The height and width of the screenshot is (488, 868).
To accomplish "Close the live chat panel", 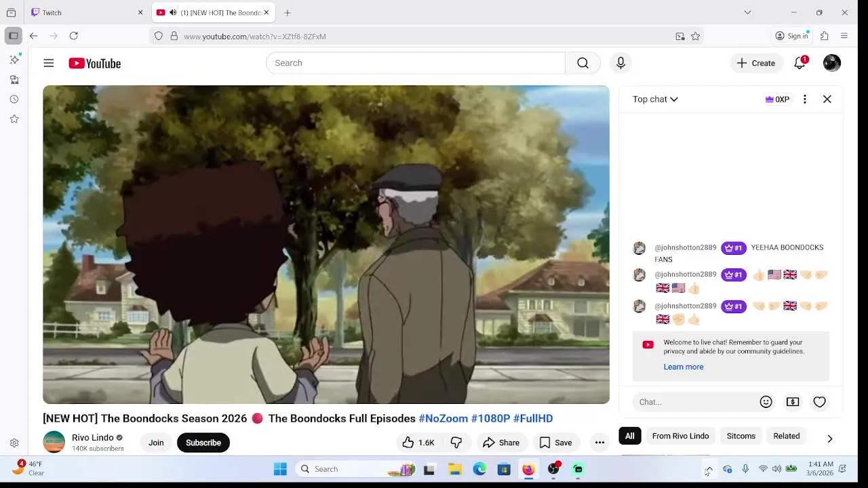I will click(827, 99).
